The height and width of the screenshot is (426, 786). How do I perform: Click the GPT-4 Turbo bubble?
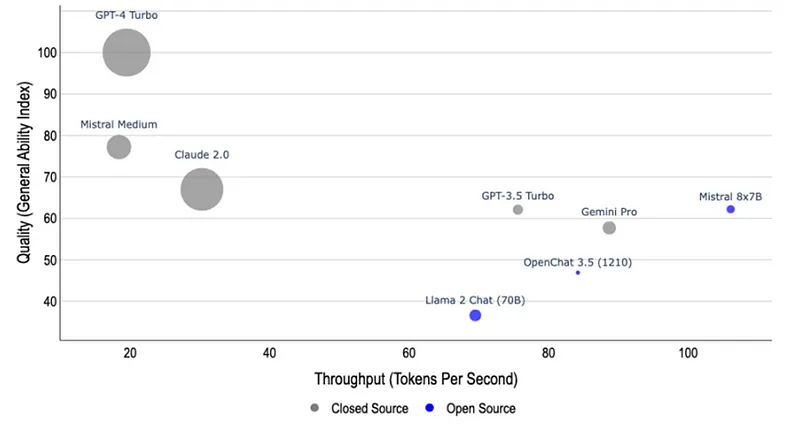[x=126, y=53]
